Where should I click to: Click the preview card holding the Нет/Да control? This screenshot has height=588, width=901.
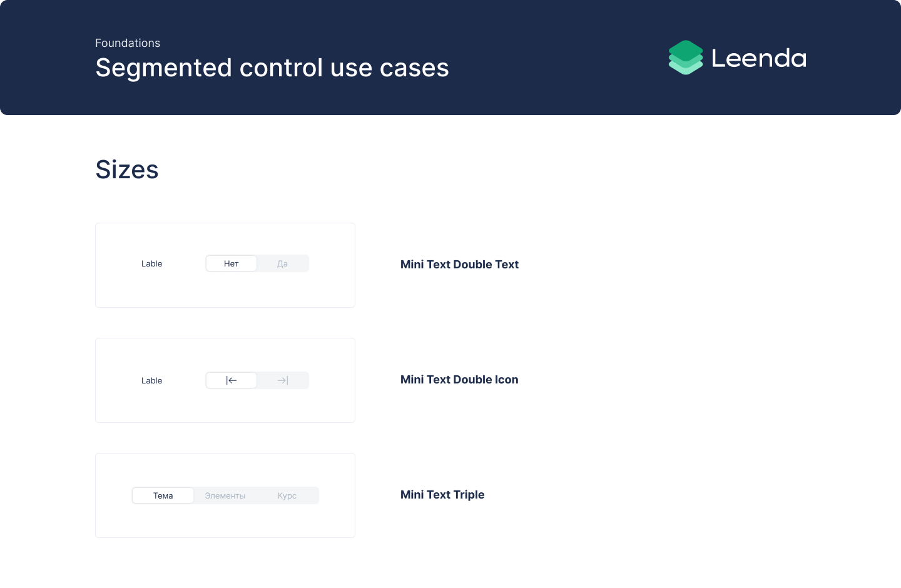pos(225,291)
